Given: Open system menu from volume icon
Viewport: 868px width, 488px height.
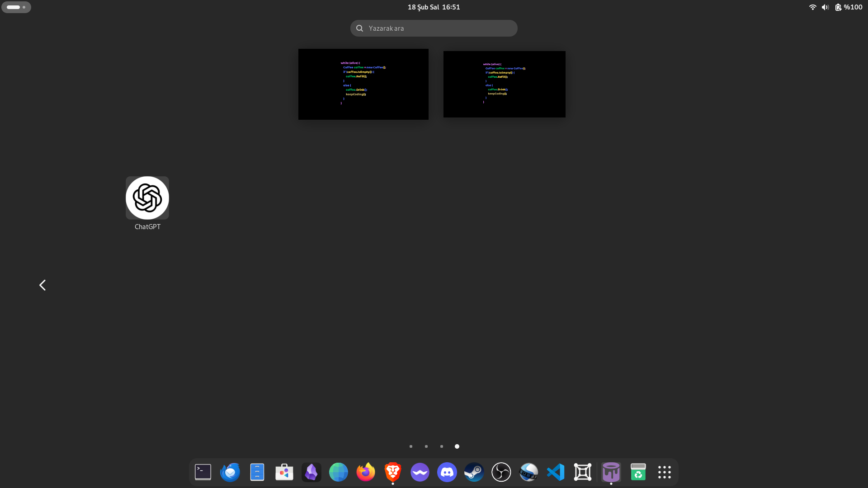Looking at the screenshot, I should [825, 7].
